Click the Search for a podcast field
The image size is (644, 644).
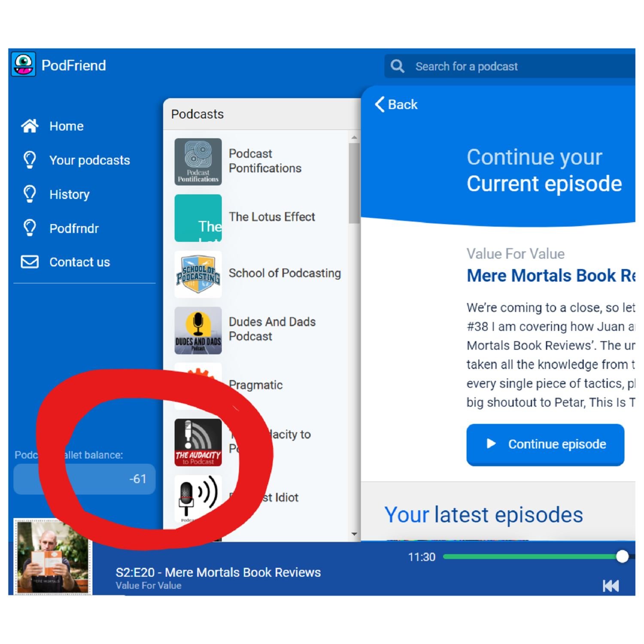pyautogui.click(x=510, y=66)
